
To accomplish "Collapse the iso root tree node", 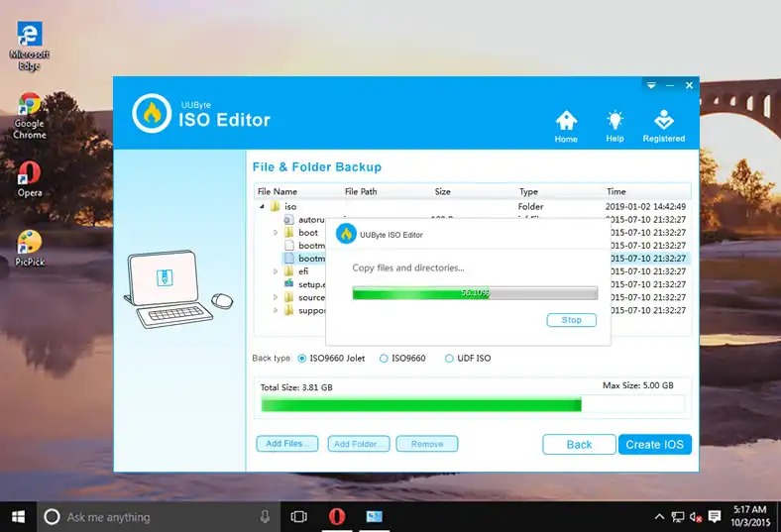I will pyautogui.click(x=262, y=206).
